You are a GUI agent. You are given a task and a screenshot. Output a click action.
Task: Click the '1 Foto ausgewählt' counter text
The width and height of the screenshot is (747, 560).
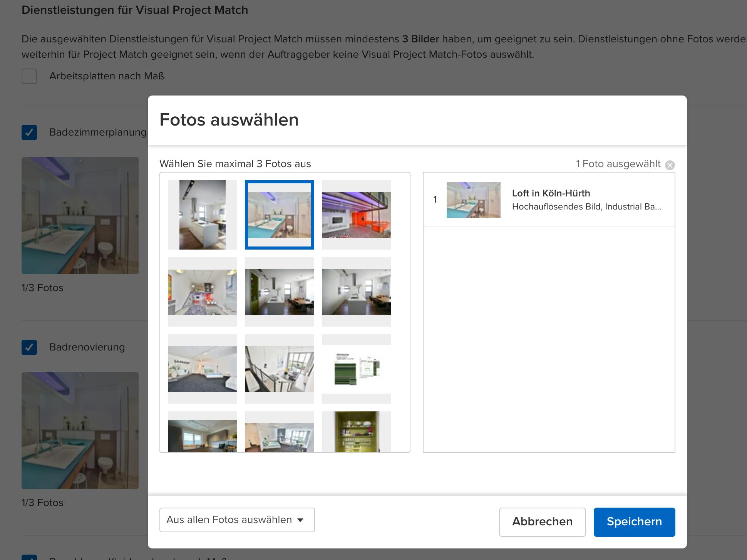point(618,164)
